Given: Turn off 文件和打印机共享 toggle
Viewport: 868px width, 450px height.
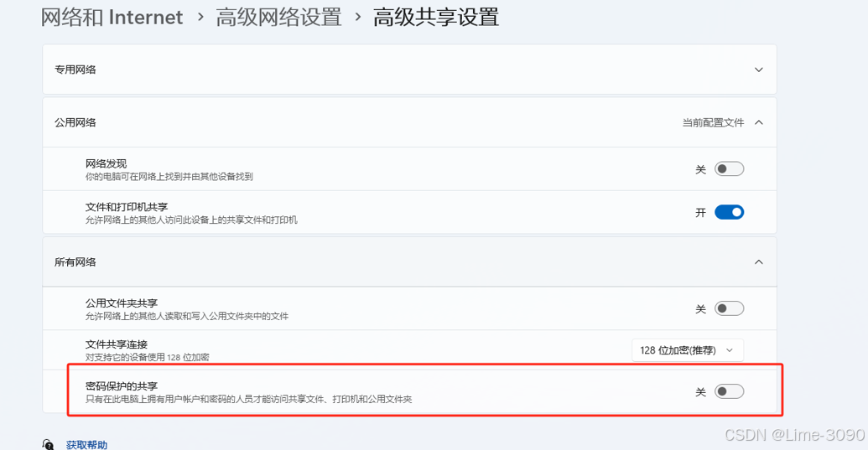Looking at the screenshot, I should click(729, 212).
